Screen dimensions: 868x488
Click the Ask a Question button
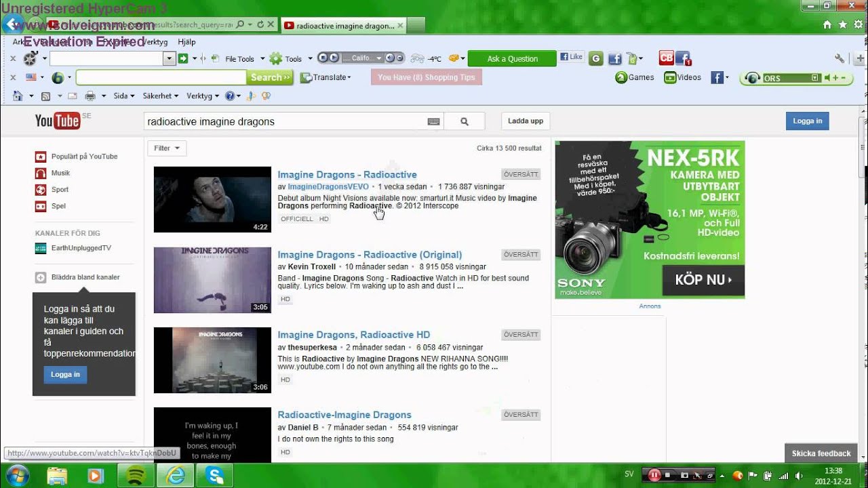[x=512, y=59]
